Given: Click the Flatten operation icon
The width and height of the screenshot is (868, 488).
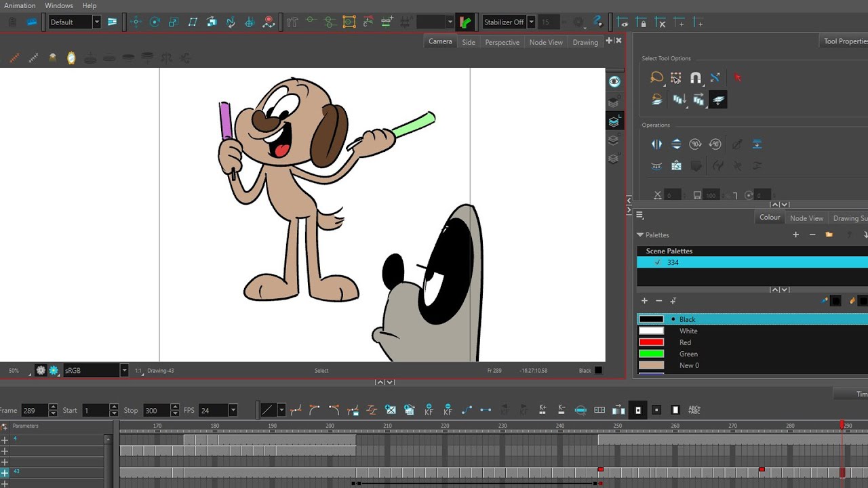Looking at the screenshot, I should (757, 144).
